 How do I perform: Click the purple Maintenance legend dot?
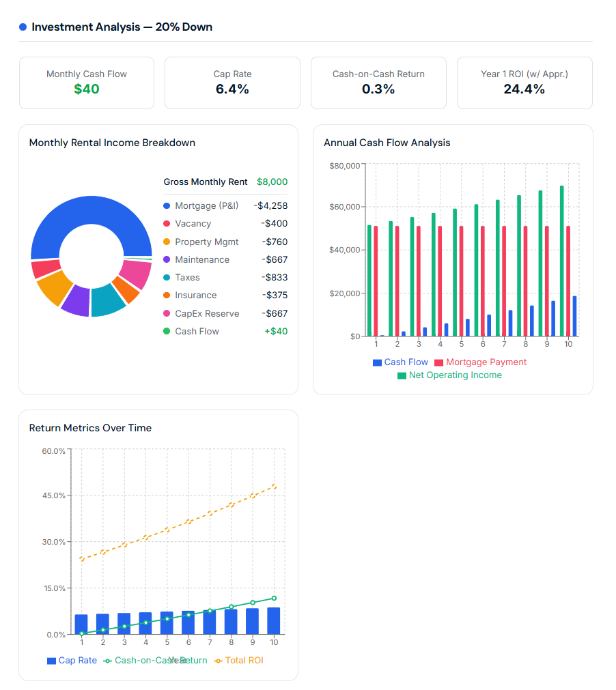coord(165,259)
